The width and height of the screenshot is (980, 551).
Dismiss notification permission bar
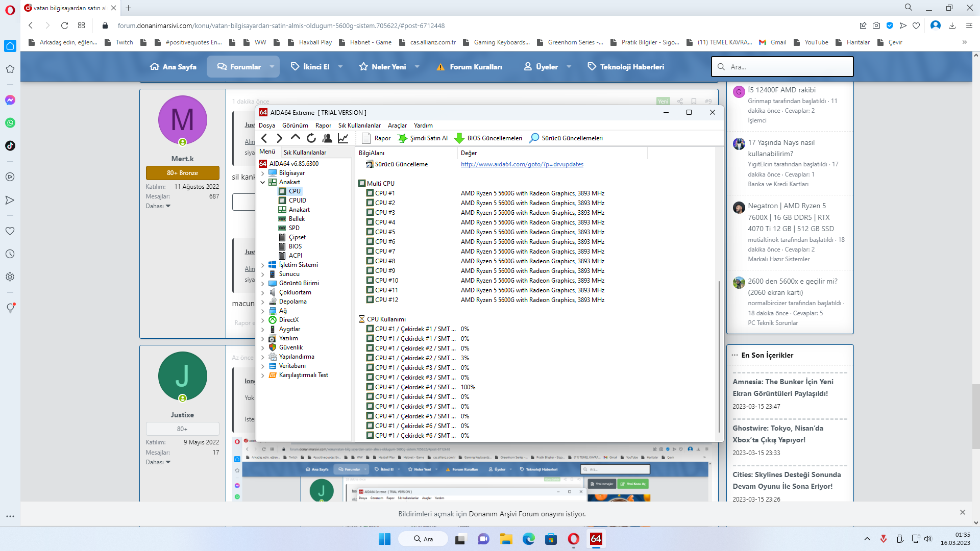point(962,512)
